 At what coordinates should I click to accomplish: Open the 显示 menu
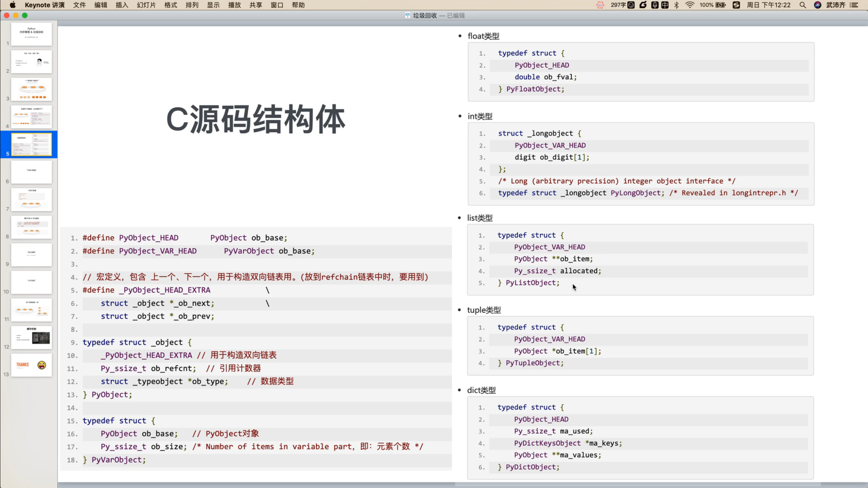tap(213, 5)
